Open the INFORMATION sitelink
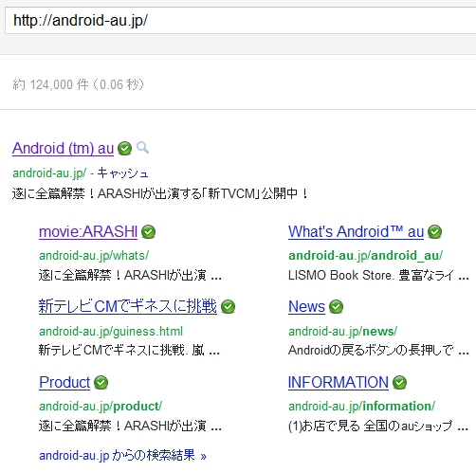476x472 pixels. (x=339, y=382)
